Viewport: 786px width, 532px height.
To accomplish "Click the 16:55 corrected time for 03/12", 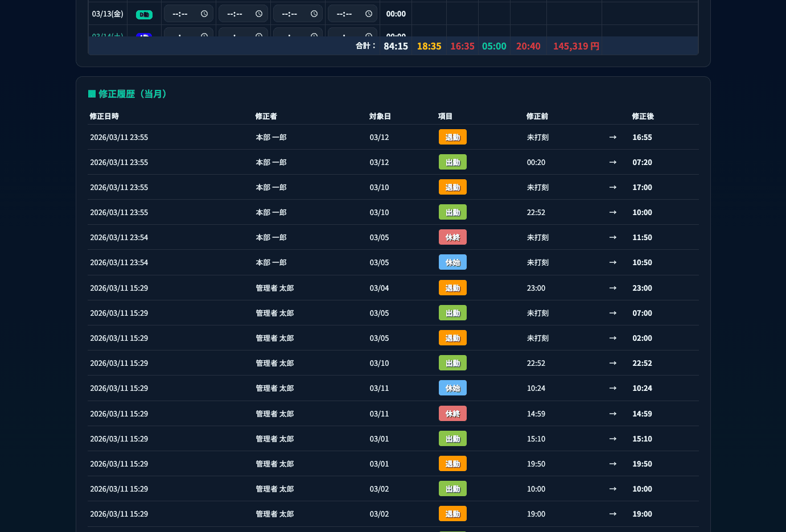I will [x=642, y=137].
